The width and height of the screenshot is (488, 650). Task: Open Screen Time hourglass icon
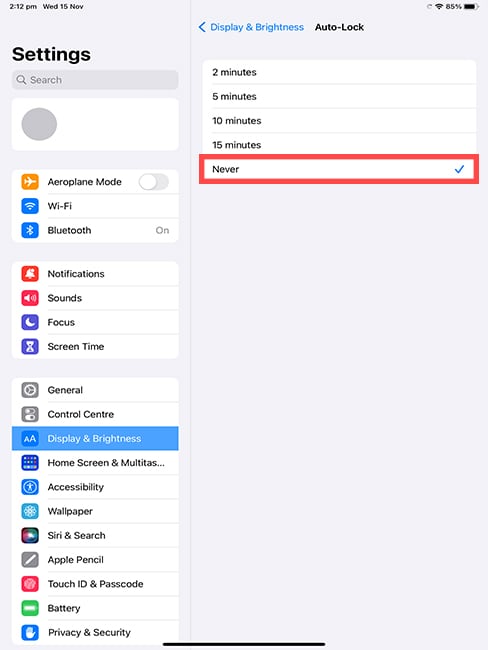click(30, 347)
